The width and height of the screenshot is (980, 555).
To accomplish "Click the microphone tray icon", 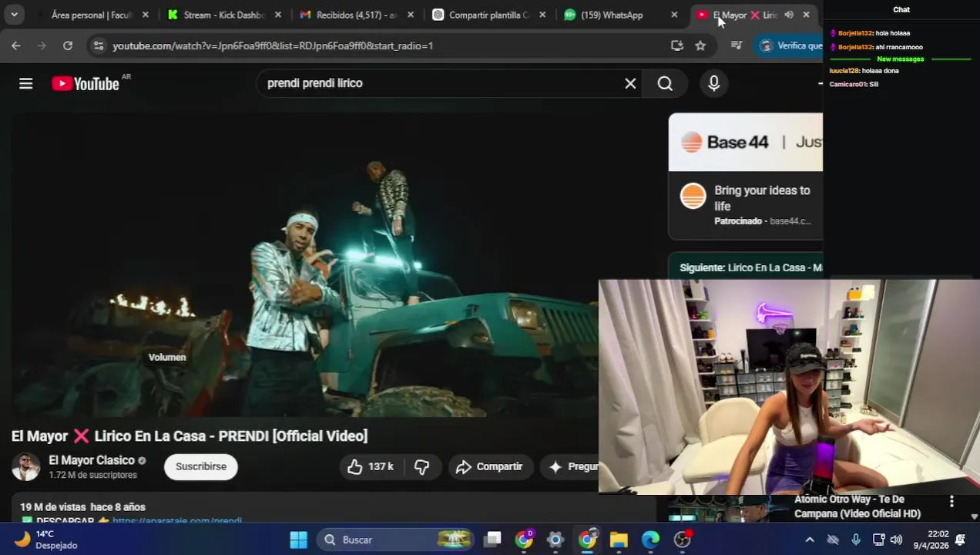I will [856, 540].
